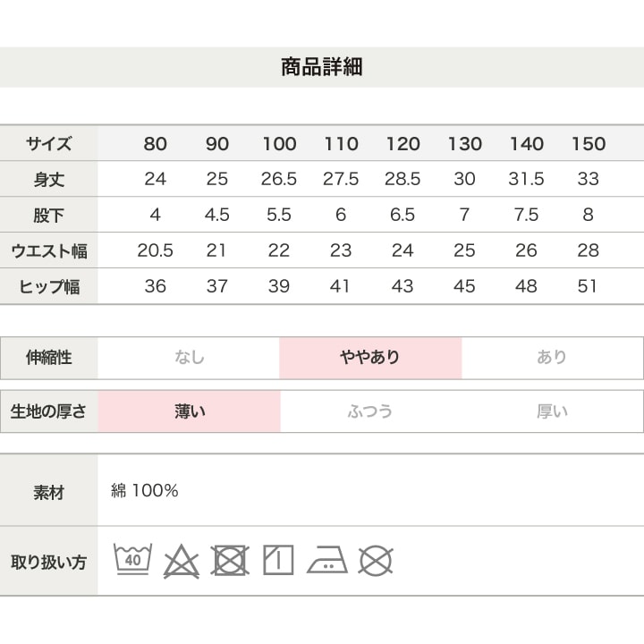Choose the 薄い fabric thickness option
This screenshot has height=644, width=644.
pyautogui.click(x=189, y=411)
